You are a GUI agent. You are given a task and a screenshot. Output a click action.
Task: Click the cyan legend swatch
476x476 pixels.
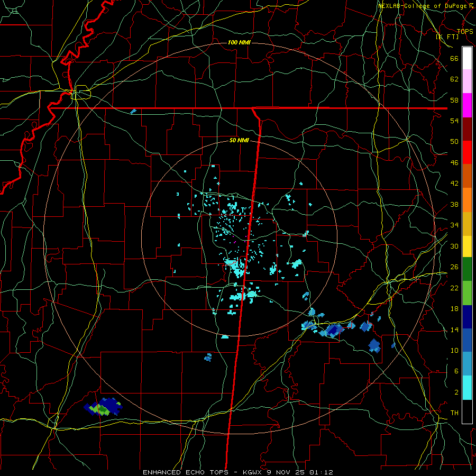pos(467,388)
